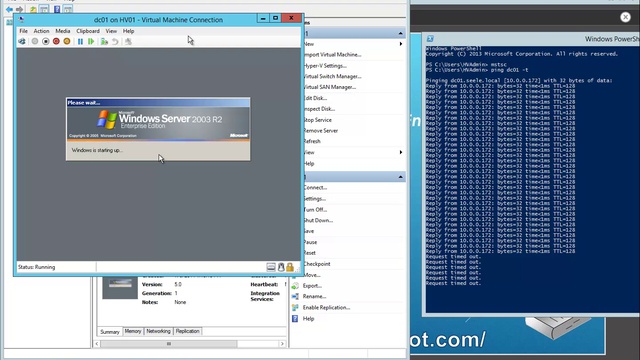
Task: Click Shut Down action
Action: point(318,220)
